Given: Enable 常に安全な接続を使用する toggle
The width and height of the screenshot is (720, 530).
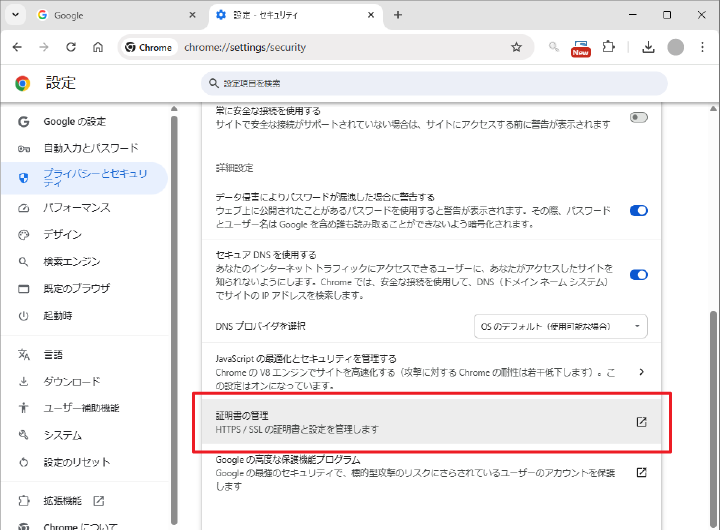Looking at the screenshot, I should [x=638, y=118].
